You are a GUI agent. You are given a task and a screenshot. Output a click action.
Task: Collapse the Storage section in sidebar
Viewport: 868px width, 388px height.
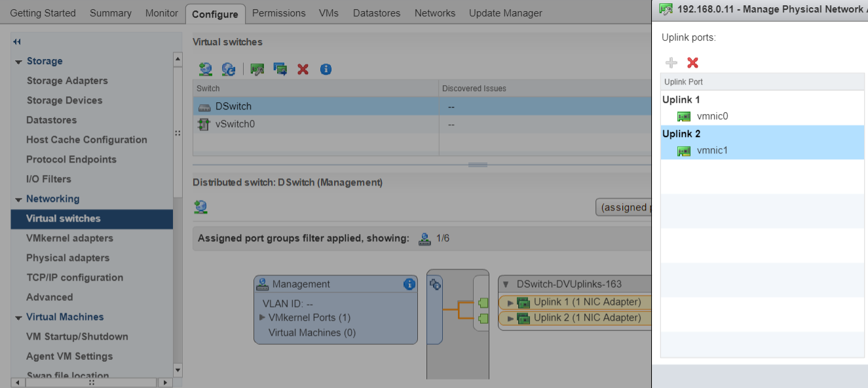coord(18,62)
